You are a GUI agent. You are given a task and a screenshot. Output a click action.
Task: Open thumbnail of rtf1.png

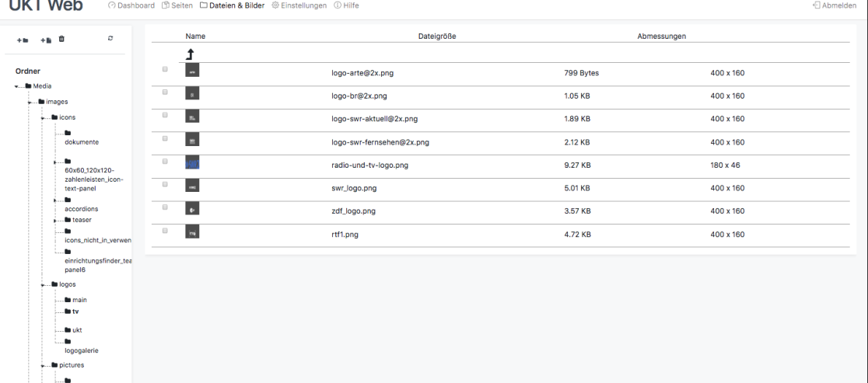pos(192,232)
